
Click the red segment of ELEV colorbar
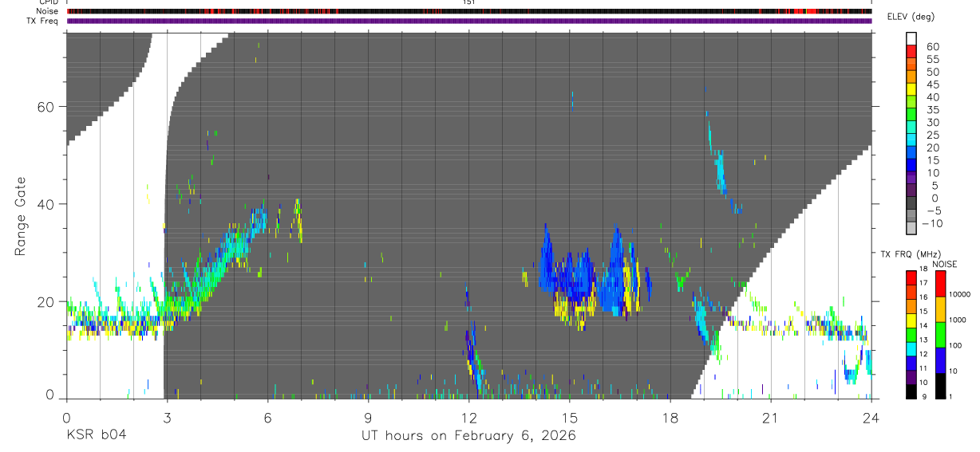[911, 53]
